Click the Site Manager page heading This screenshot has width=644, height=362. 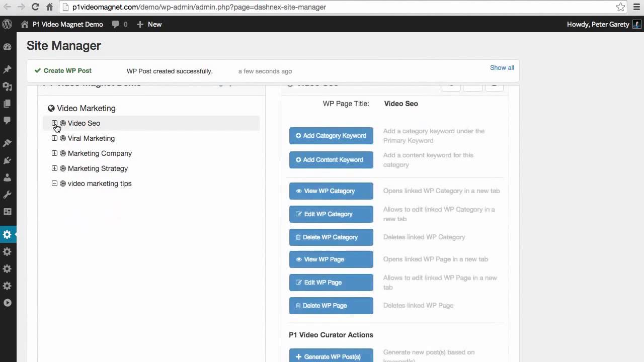64,45
